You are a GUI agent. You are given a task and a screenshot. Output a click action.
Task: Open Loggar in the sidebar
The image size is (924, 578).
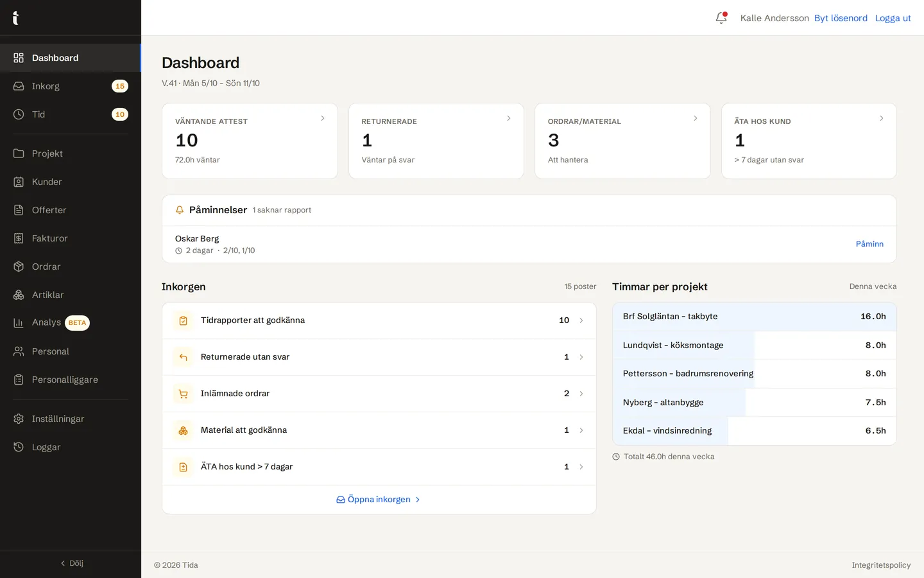click(71, 447)
